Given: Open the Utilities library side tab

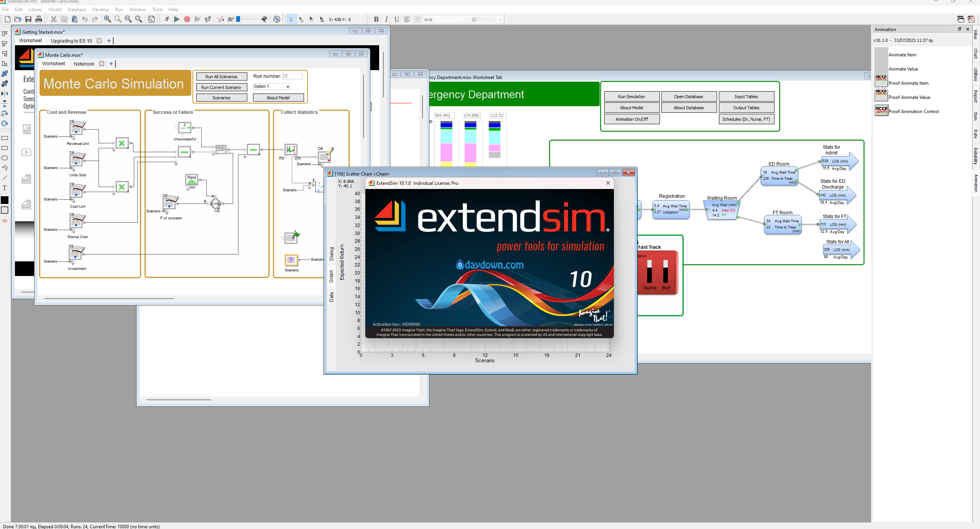Looking at the screenshot, I should pos(976,74).
